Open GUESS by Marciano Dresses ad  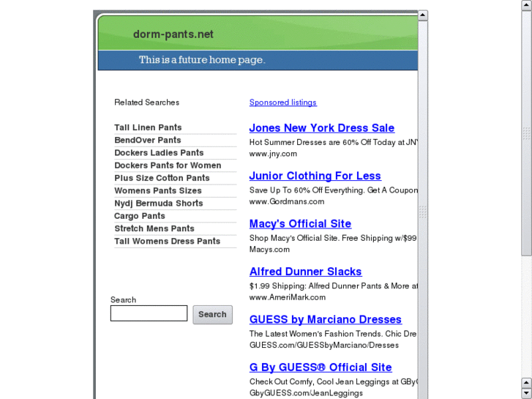tap(326, 319)
